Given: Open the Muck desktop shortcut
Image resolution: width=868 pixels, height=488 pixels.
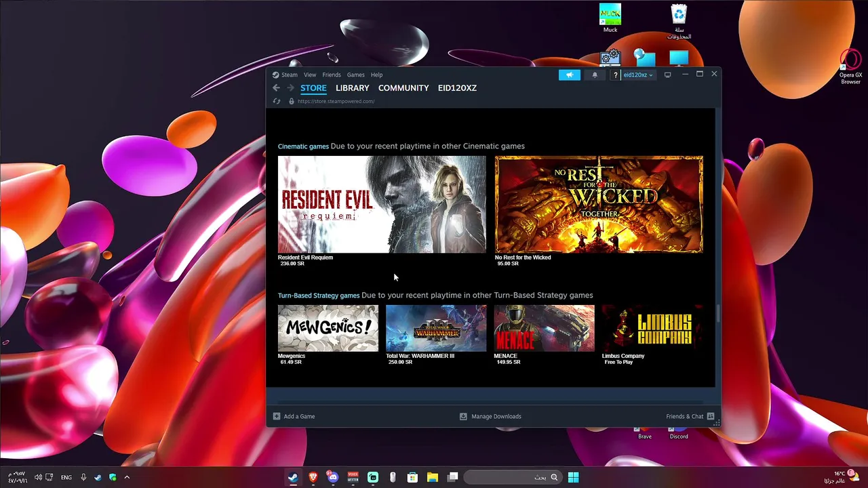Looking at the screenshot, I should tap(610, 18).
